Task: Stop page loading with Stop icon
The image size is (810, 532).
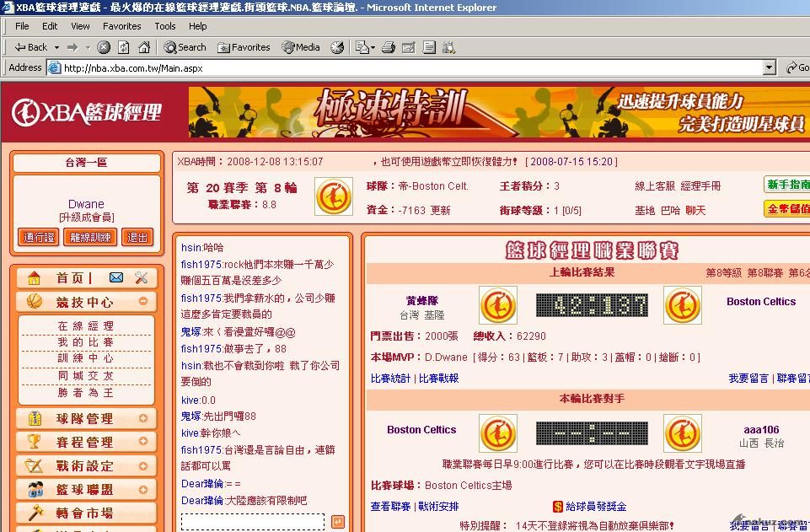Action: (x=104, y=47)
